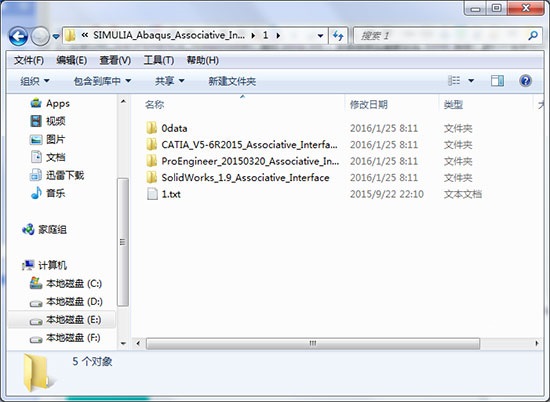Toggle the preview pane icon

[497, 81]
